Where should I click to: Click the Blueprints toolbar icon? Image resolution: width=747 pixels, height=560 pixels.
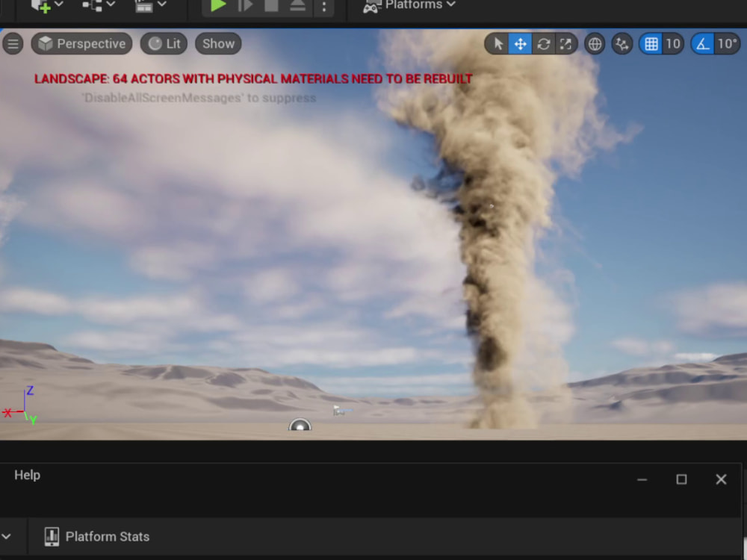[x=91, y=6]
